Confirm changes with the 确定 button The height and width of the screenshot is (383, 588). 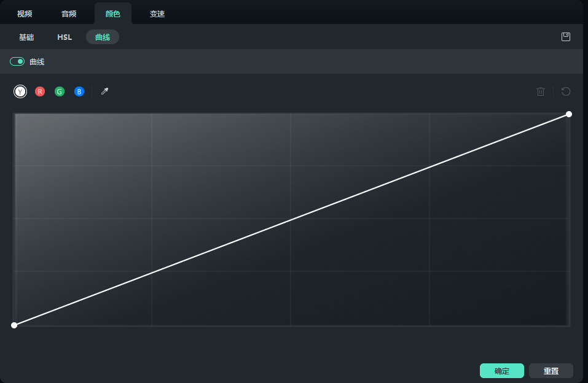point(502,371)
